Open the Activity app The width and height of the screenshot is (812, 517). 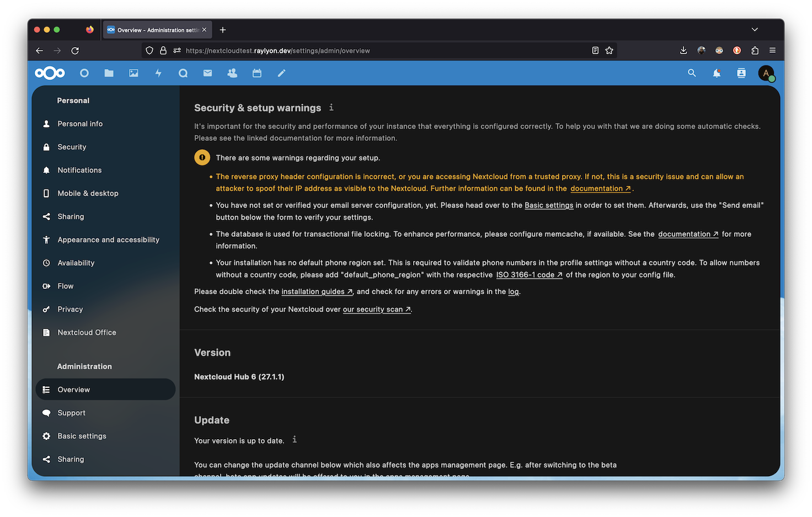click(158, 72)
